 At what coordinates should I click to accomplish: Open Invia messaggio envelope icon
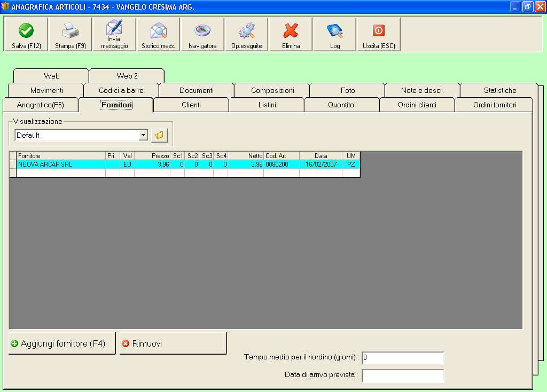[114, 27]
